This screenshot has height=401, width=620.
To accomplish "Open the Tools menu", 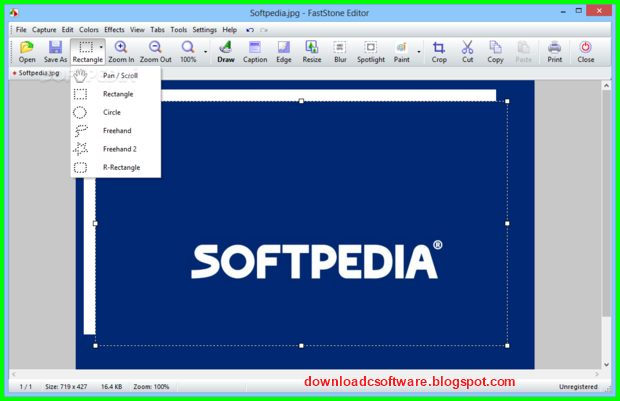I will pos(179,30).
